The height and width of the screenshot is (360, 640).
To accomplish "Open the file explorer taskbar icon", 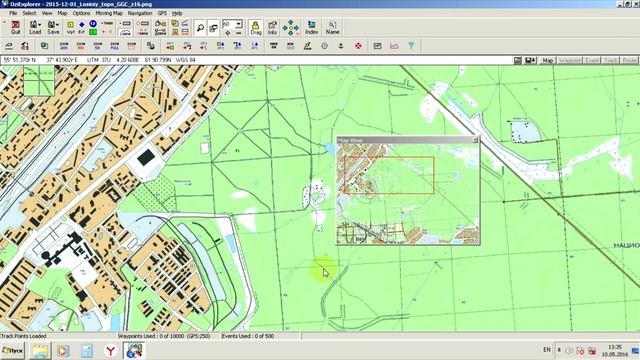I will 40,351.
